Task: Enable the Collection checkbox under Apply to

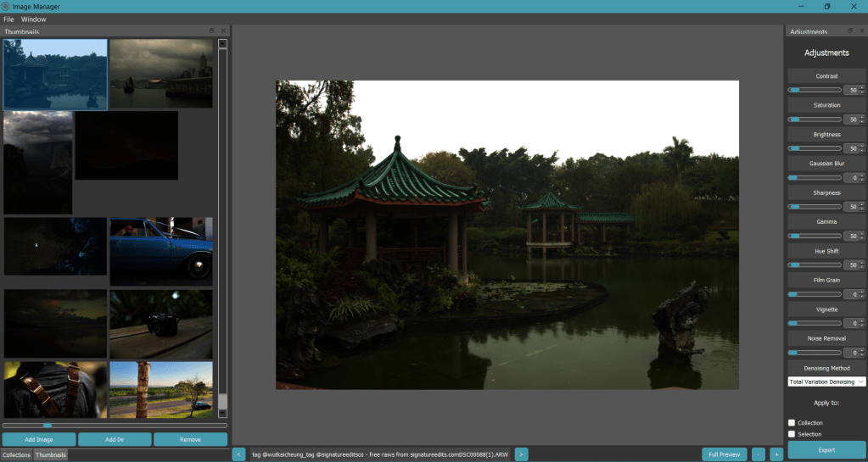Action: point(792,422)
